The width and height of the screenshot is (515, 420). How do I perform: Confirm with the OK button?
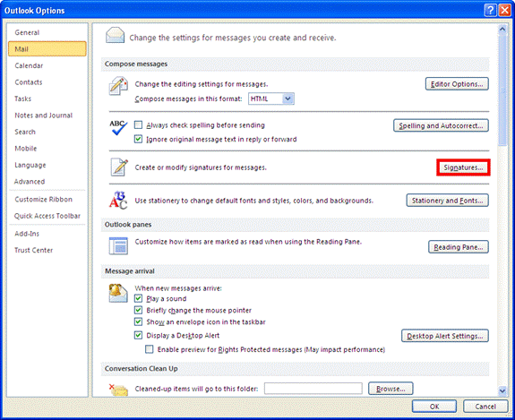coord(434,407)
